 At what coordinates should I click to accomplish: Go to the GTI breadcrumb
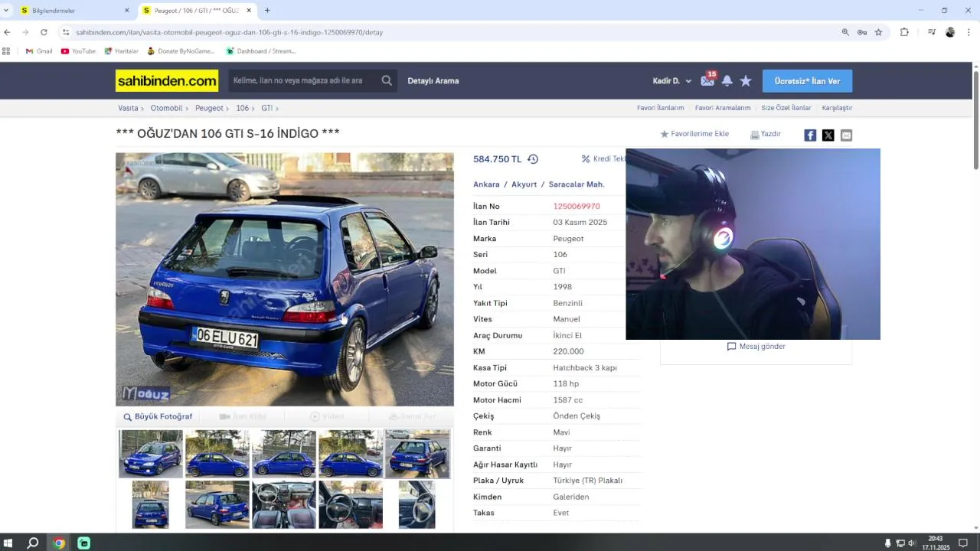coord(266,108)
